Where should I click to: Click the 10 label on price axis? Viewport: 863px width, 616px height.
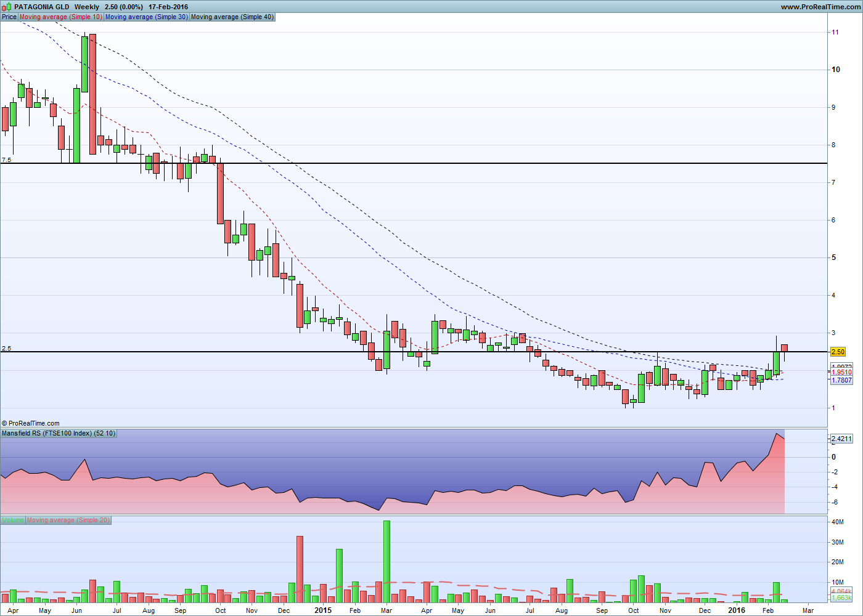tap(836, 70)
